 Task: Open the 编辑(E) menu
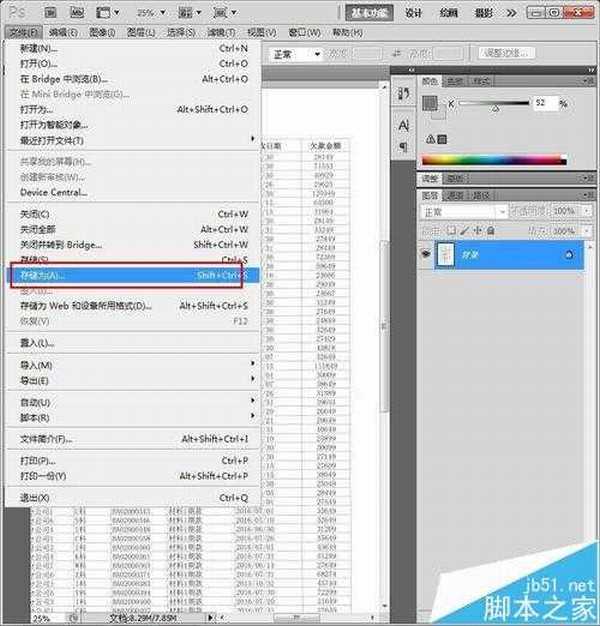click(63, 32)
